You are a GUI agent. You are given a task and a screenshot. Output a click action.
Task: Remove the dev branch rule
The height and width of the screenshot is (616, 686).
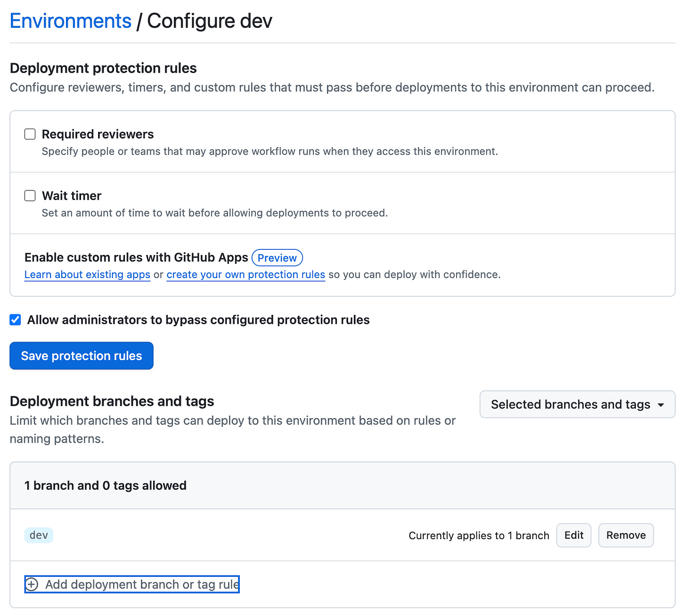[626, 535]
